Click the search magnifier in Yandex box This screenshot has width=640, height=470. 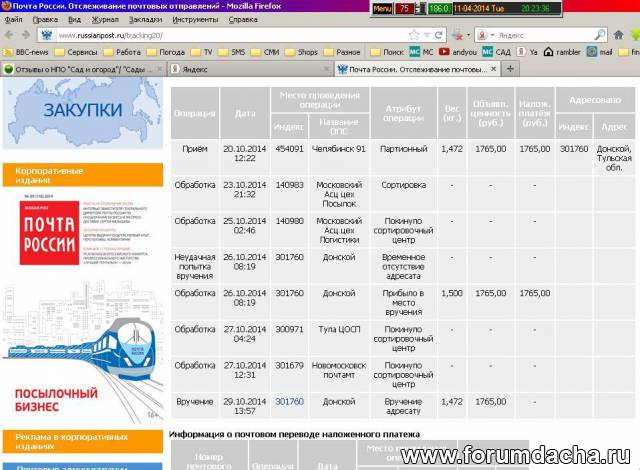(600, 35)
